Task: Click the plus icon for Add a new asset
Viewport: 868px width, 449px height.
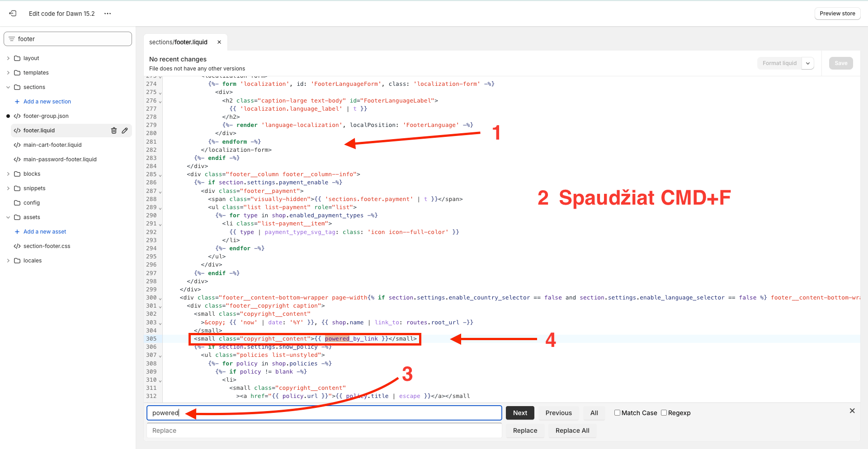Action: click(x=17, y=232)
